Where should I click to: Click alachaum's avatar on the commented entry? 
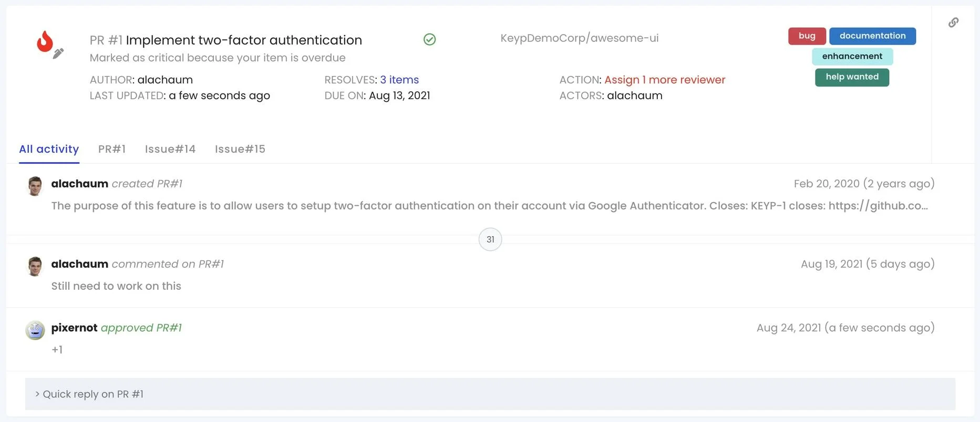click(35, 266)
